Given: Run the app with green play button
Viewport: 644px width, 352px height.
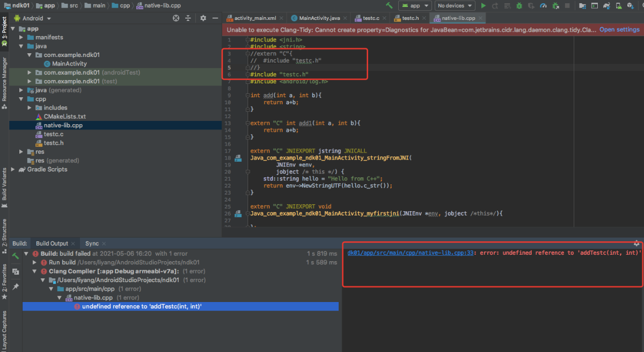Looking at the screenshot, I should (484, 5).
